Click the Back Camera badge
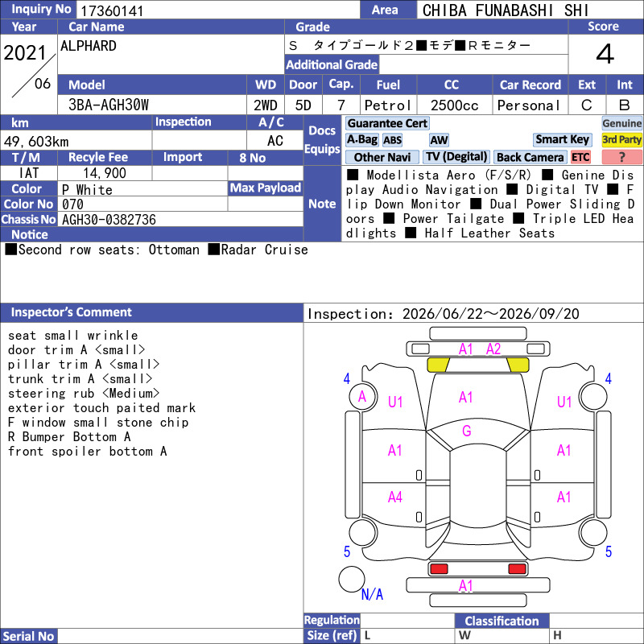644x644 pixels. [530, 157]
